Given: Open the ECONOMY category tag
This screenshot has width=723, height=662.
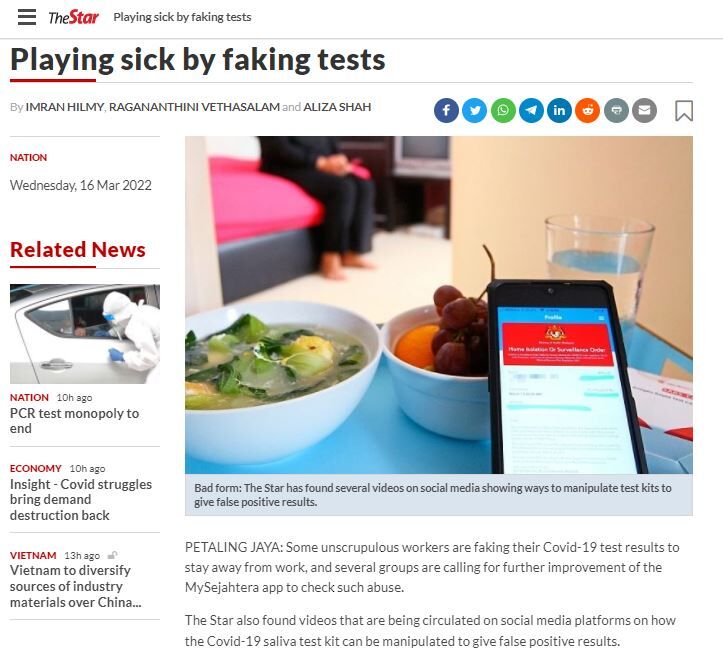Looking at the screenshot, I should point(36,468).
